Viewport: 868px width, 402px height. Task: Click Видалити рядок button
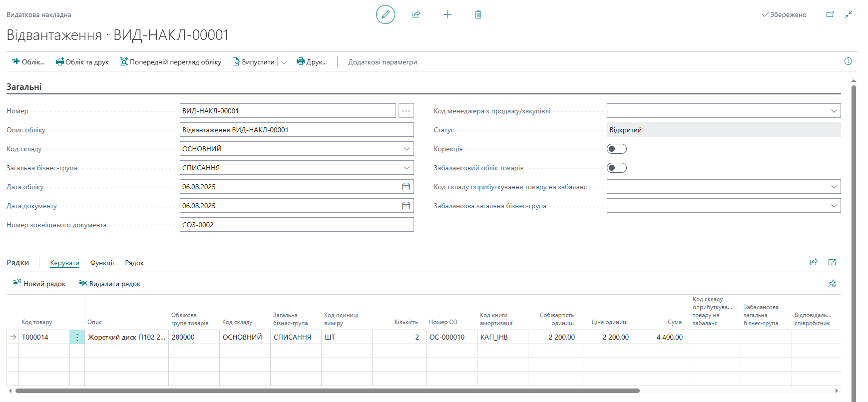point(110,284)
